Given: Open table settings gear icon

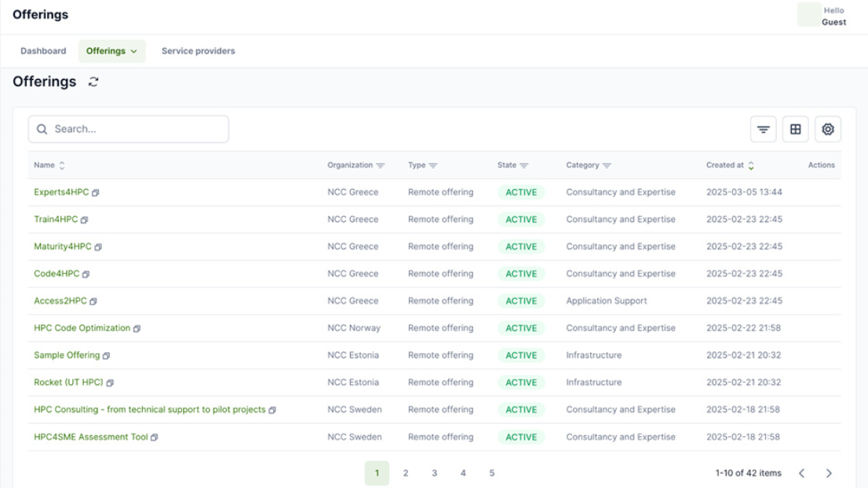Looking at the screenshot, I should click(x=827, y=129).
